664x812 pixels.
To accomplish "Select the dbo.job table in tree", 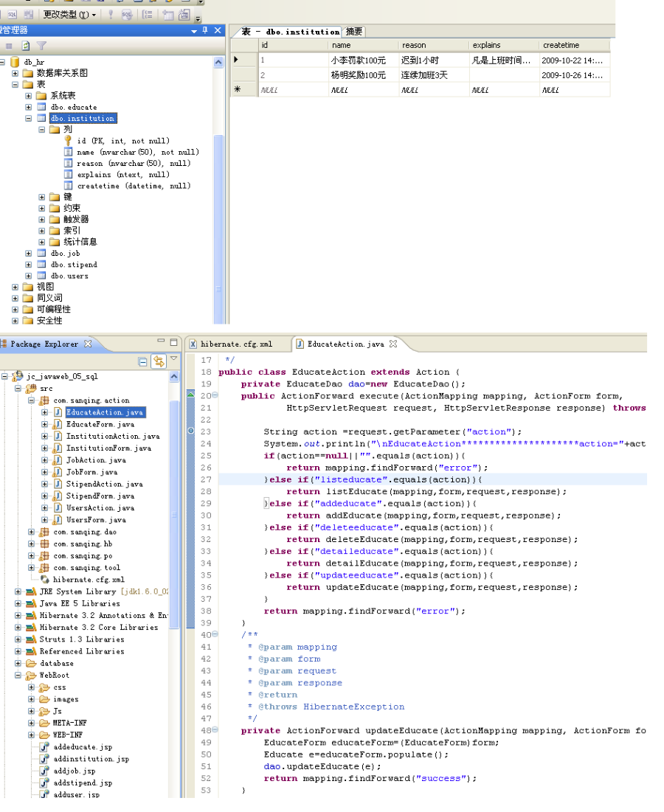I will point(65,253).
